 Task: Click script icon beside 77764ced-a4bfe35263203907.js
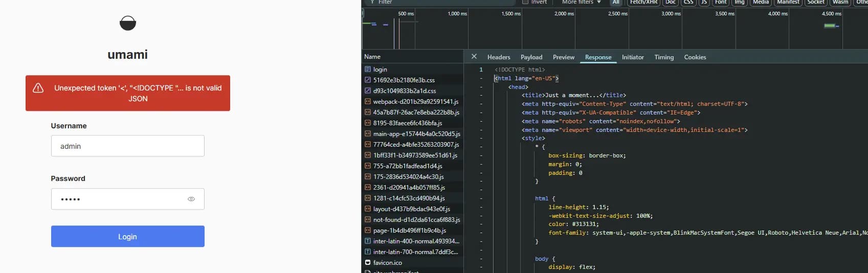click(367, 144)
